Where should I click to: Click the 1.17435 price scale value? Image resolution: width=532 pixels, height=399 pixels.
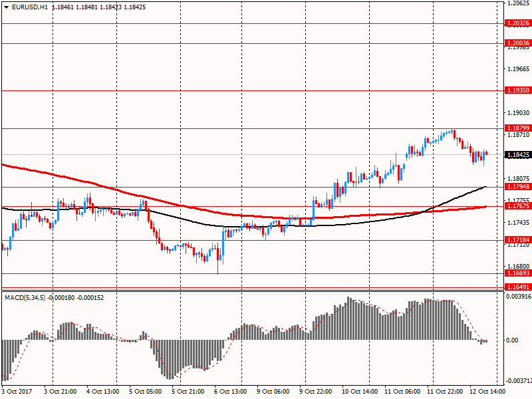518,223
